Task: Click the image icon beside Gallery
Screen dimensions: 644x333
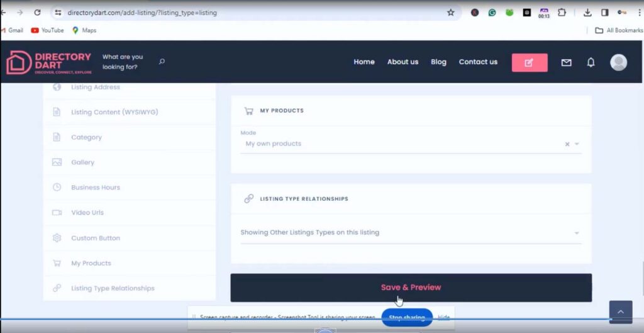Action: pos(57,162)
